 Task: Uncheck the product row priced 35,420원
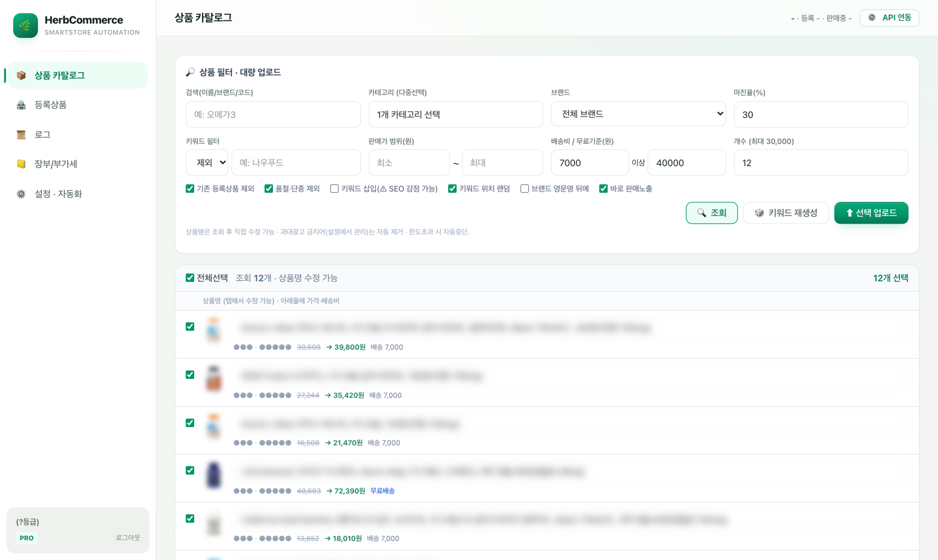[190, 375]
